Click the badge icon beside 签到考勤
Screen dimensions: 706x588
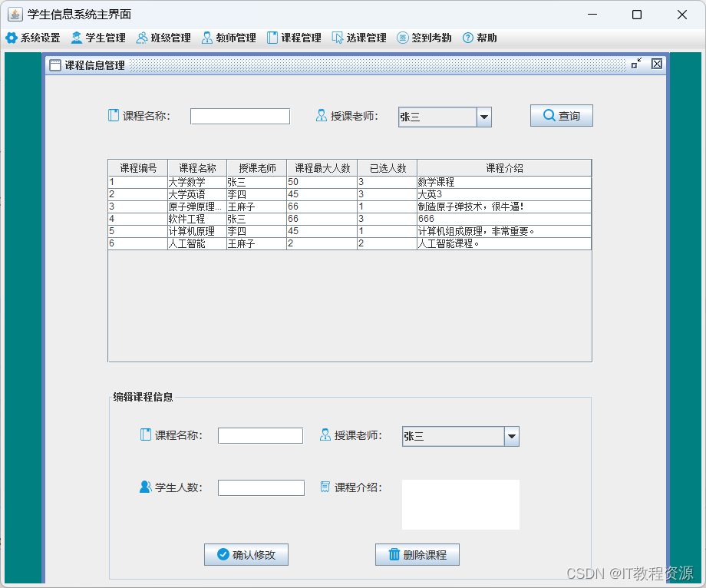403,38
